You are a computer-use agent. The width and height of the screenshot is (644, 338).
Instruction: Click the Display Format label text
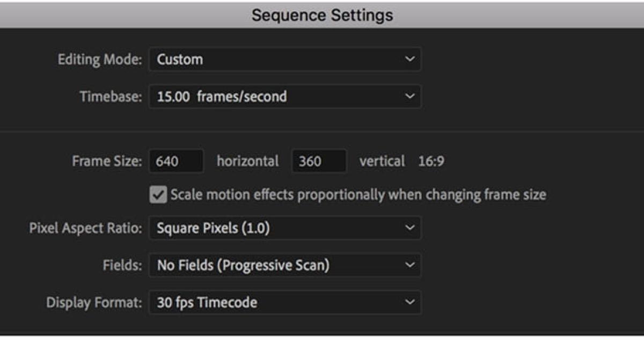94,303
